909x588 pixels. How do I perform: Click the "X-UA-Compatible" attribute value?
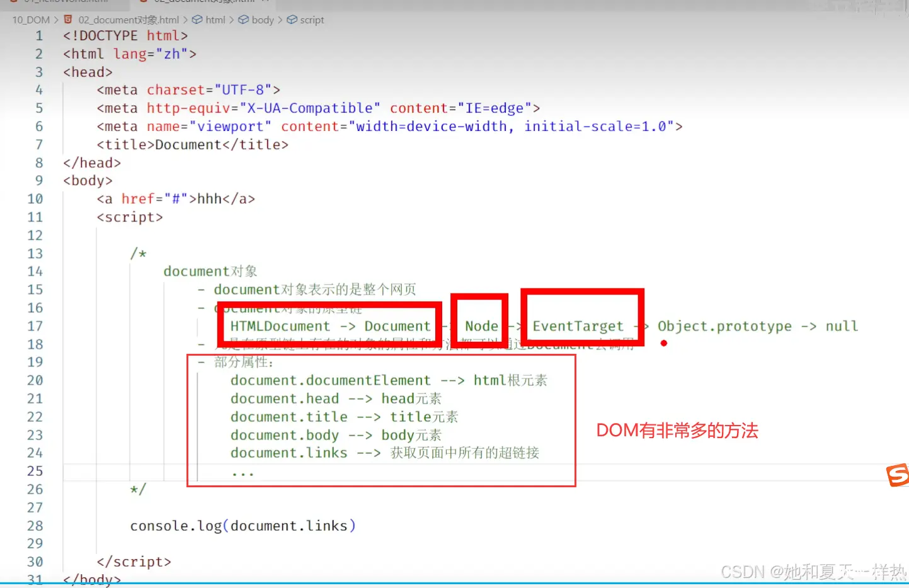[310, 108]
